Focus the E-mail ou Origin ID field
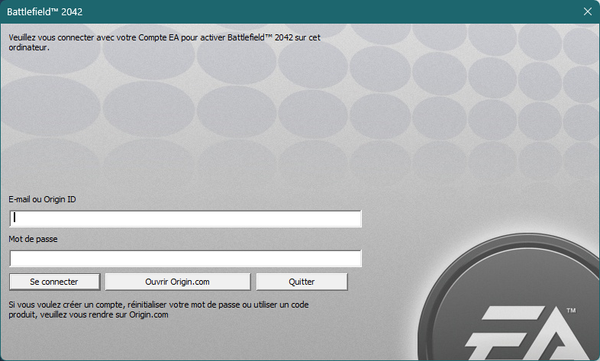This screenshot has width=600, height=361. click(186, 219)
